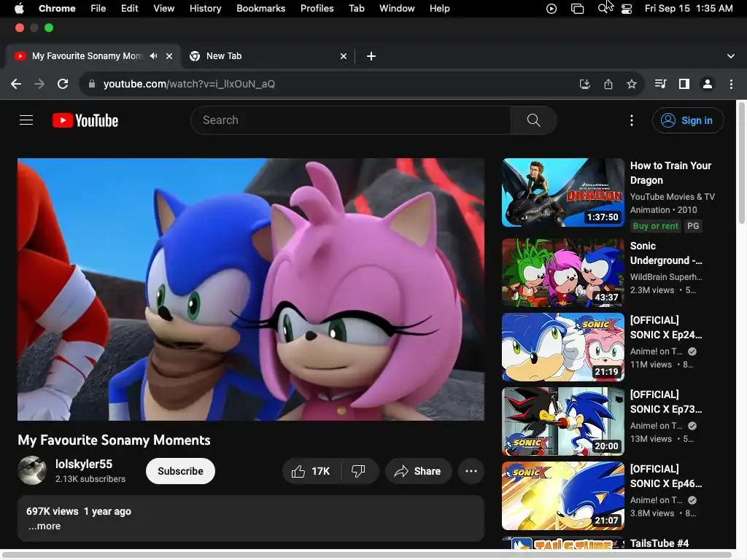Click the video title My Favourite Sonamy Moments
Image resolution: width=747 pixels, height=560 pixels.
coord(114,440)
